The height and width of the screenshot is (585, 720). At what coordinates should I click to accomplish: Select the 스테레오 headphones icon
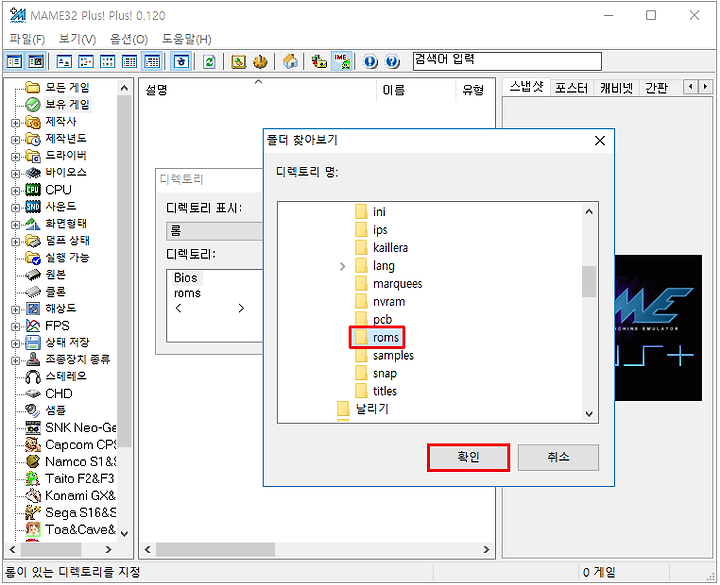point(33,377)
